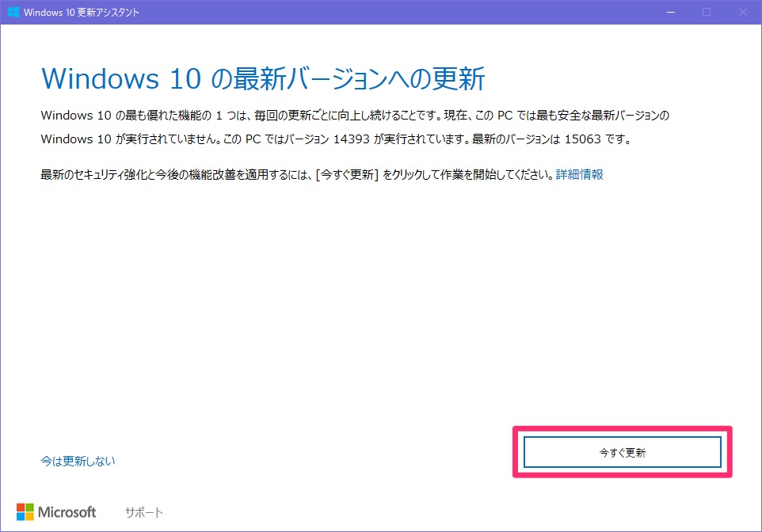Screen dimensions: 762x532
Task: Minimize the update assistant window
Action: coord(671,12)
